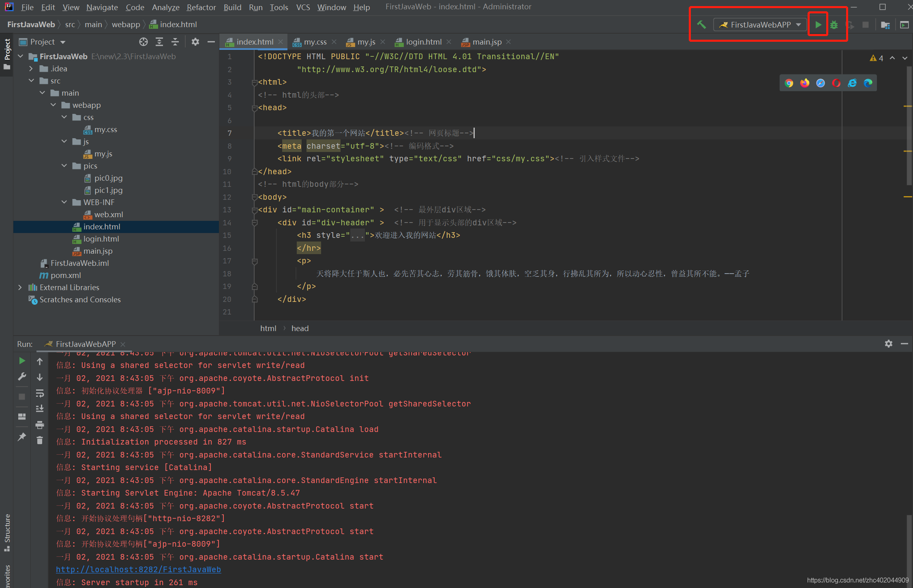Select pom.xml in the project tree
Image resolution: width=913 pixels, height=588 pixels.
click(66, 276)
